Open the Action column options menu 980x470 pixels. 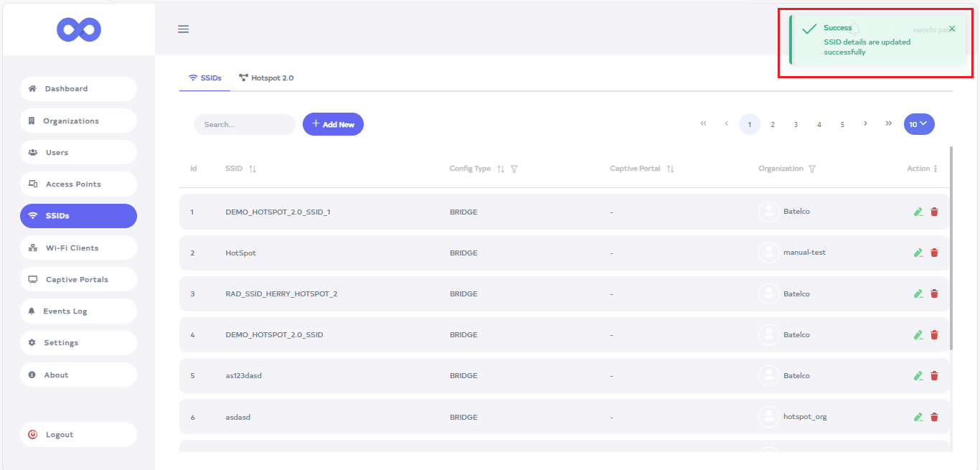click(x=936, y=169)
